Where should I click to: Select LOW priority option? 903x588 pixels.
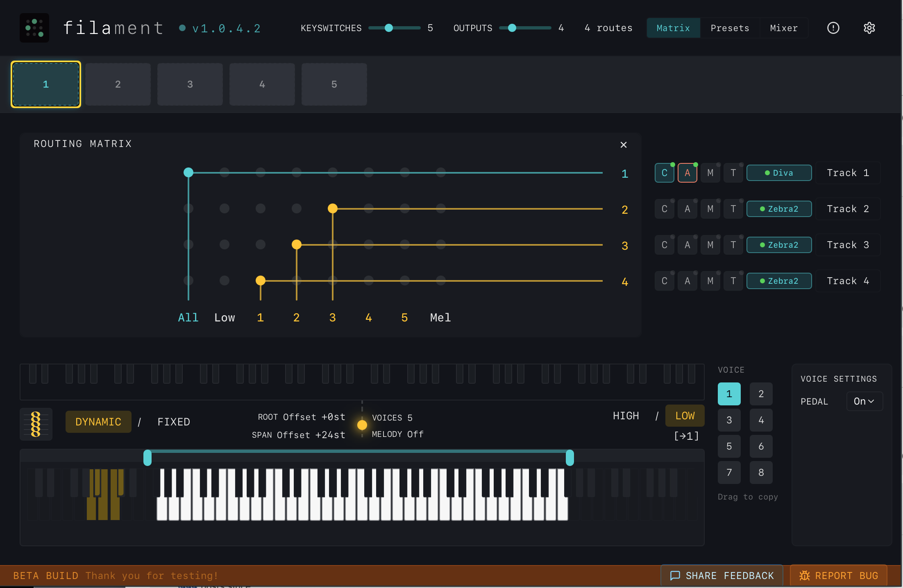685,416
